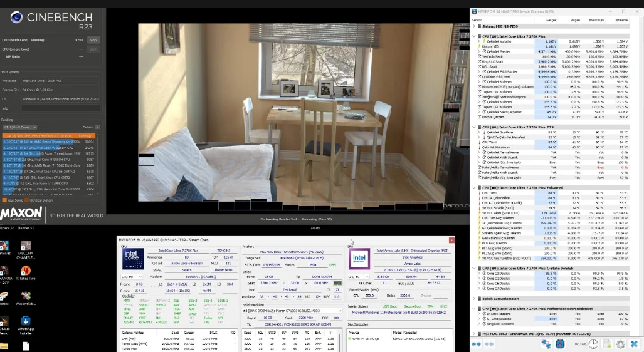Click Start button for CPU Single Core
This screenshot has height=352, width=644.
93,49
